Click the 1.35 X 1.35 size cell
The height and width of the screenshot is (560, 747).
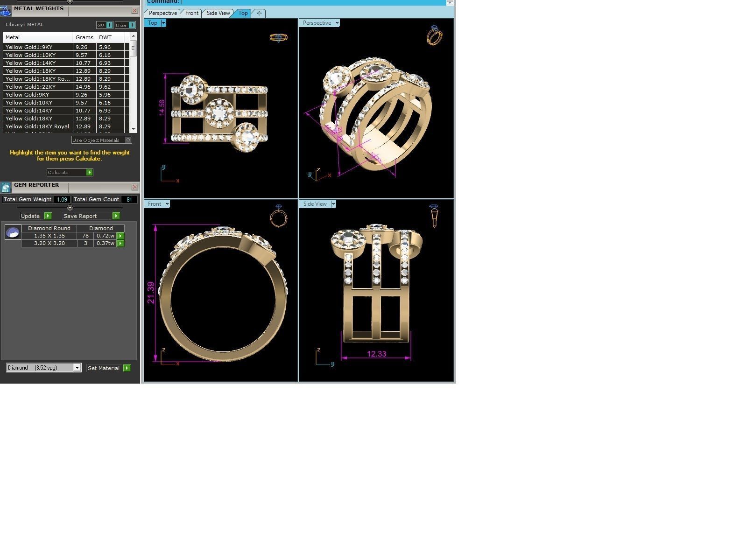pyautogui.click(x=49, y=236)
